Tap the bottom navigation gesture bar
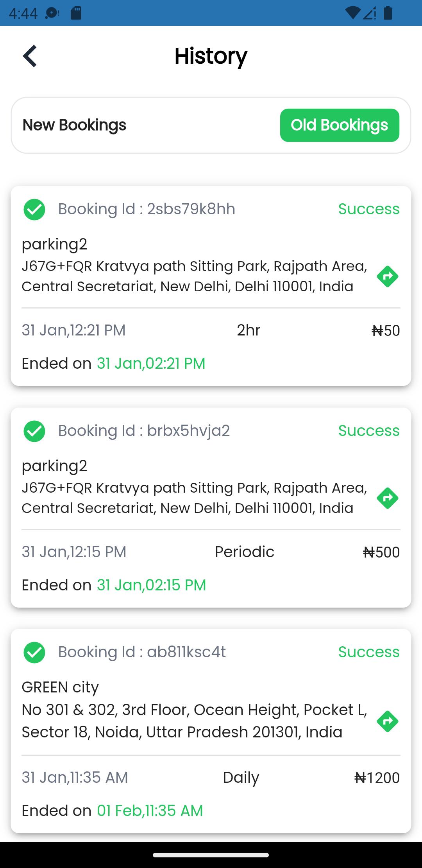Screen dimensions: 422x868 [211, 855]
